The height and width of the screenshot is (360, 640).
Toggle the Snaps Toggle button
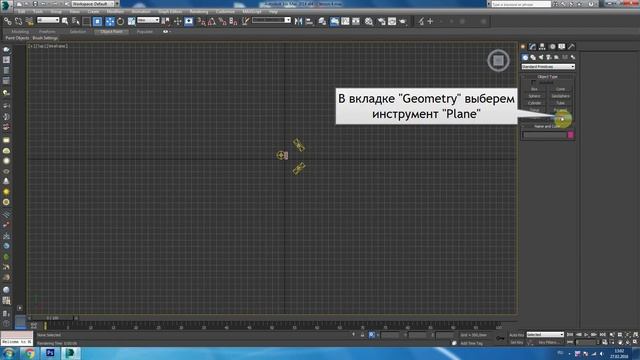(x=201, y=21)
